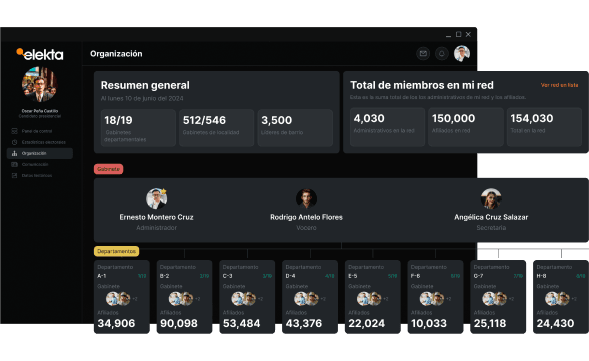The width and height of the screenshot is (589, 361).
Task: Open department E-5 card title
Action: [x=353, y=276]
